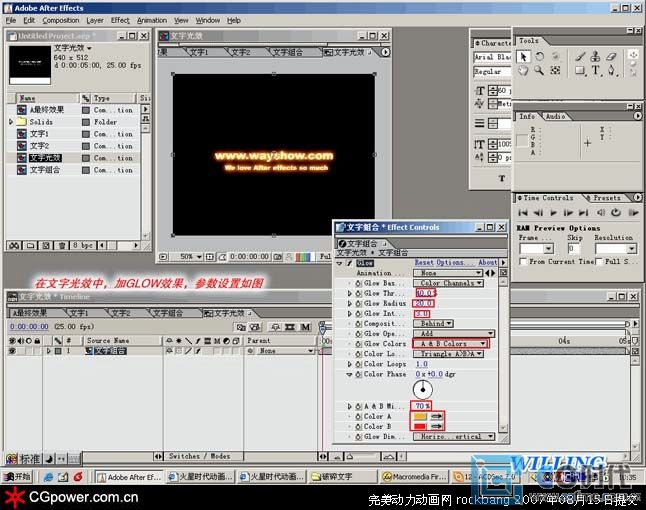Viewport: 646px width, 510px height.
Task: Toggle Hide Shy Layers button in timeline
Action: [275, 327]
